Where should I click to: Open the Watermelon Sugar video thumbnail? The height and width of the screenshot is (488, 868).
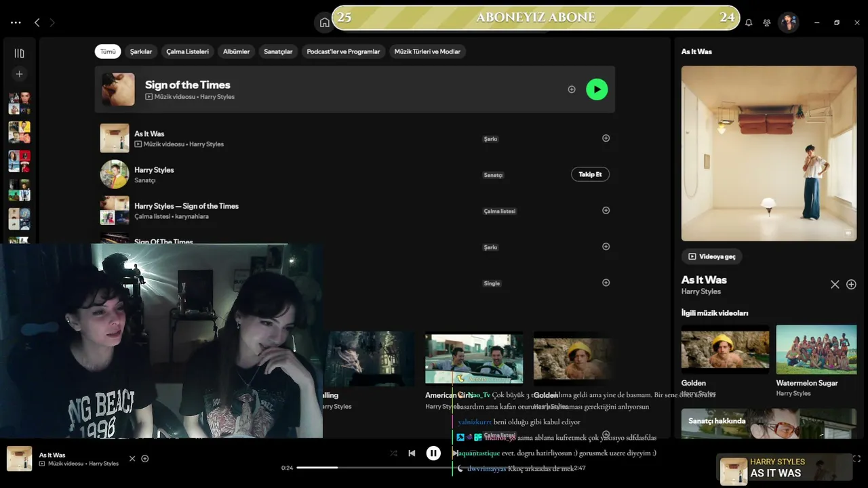click(816, 349)
